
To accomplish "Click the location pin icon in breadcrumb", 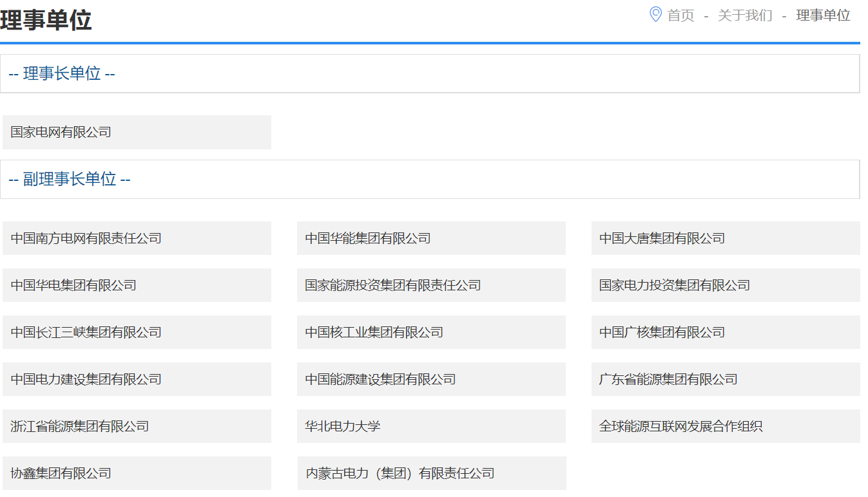I will pos(655,14).
